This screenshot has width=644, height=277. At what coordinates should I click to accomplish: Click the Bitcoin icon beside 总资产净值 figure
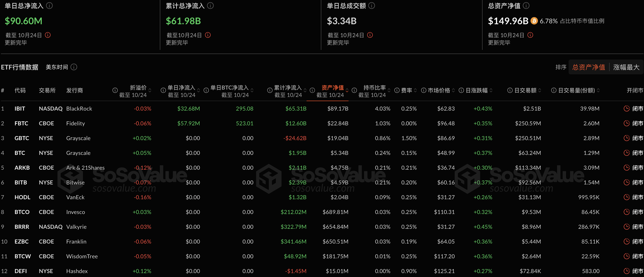[534, 21]
